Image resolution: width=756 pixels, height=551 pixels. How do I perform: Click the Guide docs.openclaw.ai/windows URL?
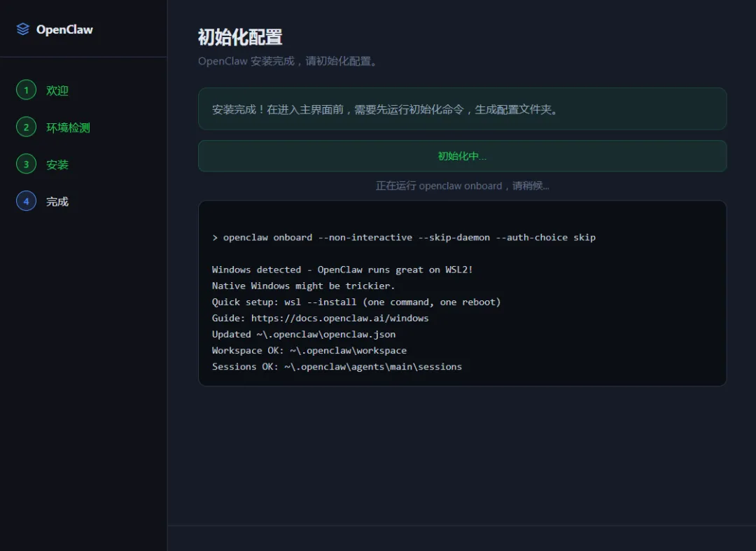(340, 318)
